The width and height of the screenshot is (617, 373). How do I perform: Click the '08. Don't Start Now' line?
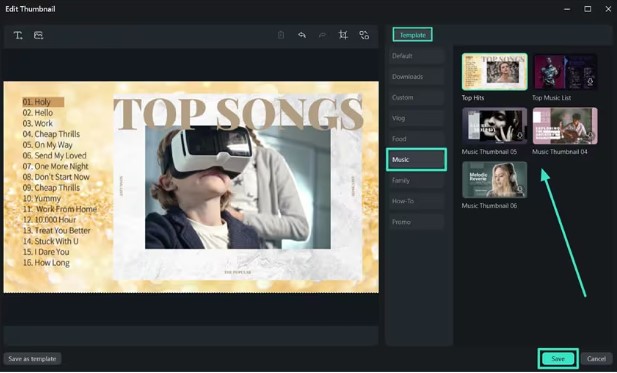point(56,177)
